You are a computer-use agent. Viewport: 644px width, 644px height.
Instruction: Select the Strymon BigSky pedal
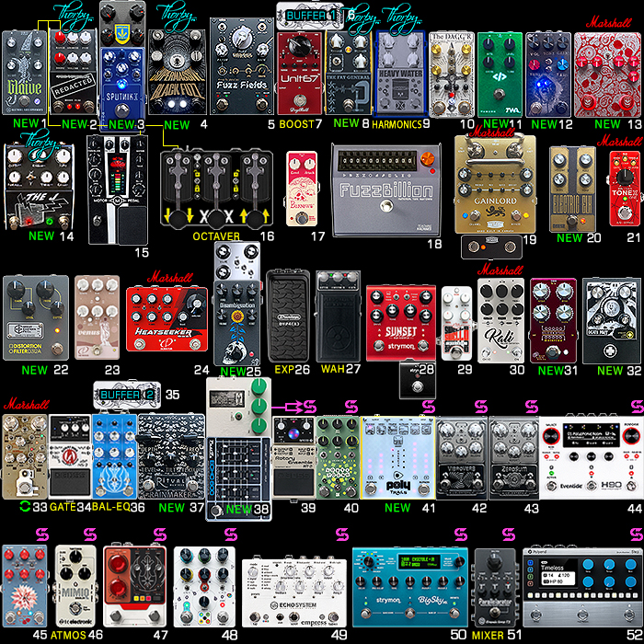click(410, 587)
